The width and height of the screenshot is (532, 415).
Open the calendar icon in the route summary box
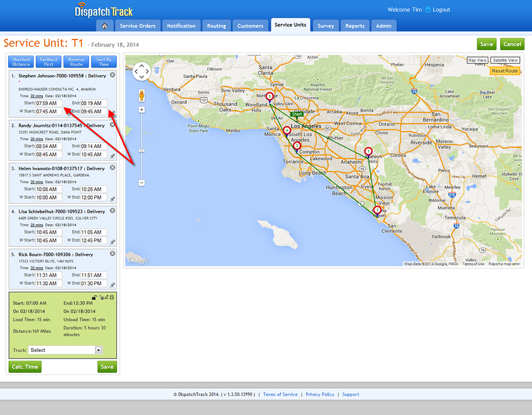112,296
